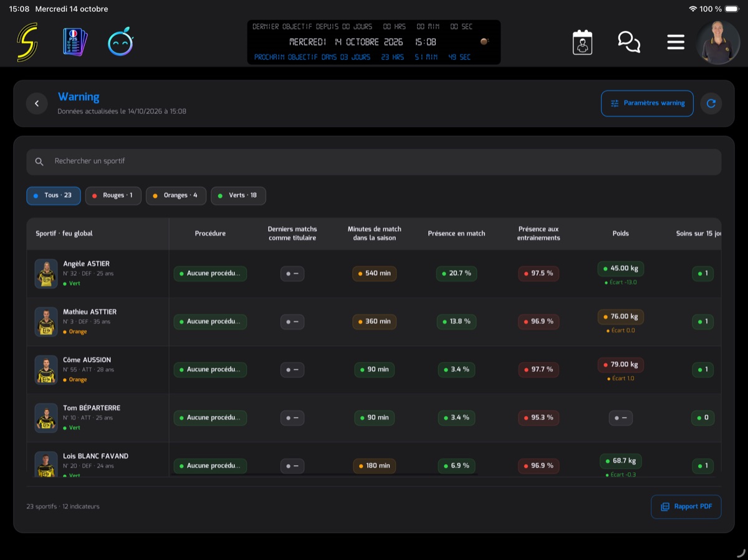The width and height of the screenshot is (748, 560).
Task: Open Paramètres warning settings
Action: pyautogui.click(x=647, y=103)
